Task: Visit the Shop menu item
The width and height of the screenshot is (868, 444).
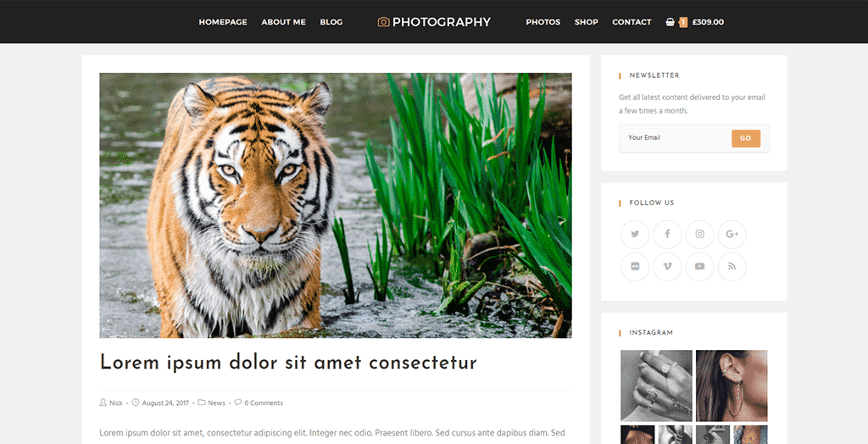Action: (x=587, y=22)
